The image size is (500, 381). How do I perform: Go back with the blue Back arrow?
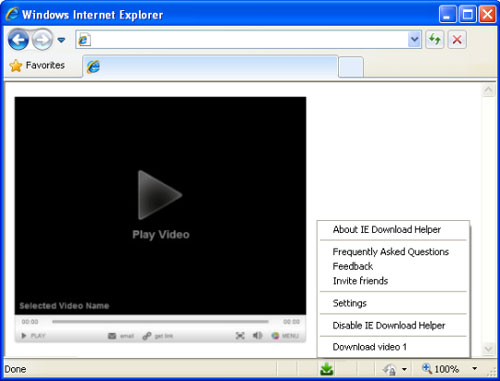point(18,40)
